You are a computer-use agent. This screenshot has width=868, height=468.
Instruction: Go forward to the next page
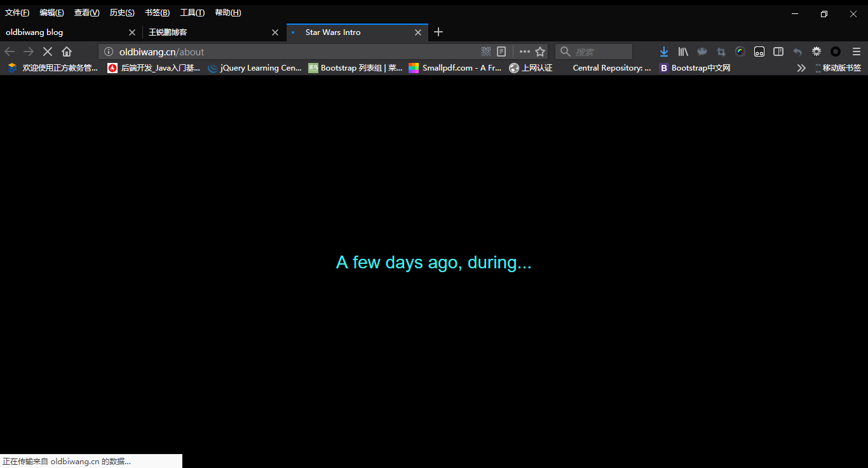pyautogui.click(x=29, y=52)
